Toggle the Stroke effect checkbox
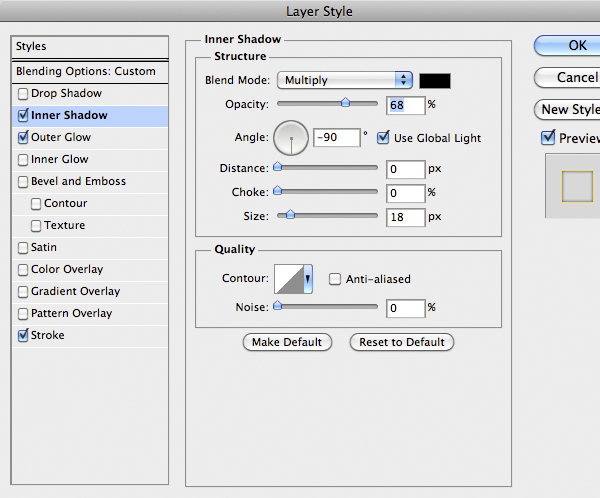Viewport: 600px width, 498px height. point(23,336)
